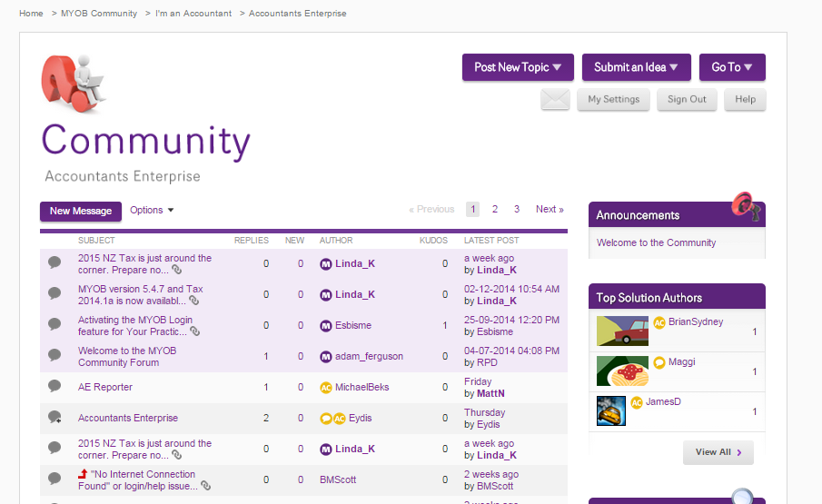Click the rank icon beside Esbisme author name
This screenshot has height=504, width=822.
325,326
